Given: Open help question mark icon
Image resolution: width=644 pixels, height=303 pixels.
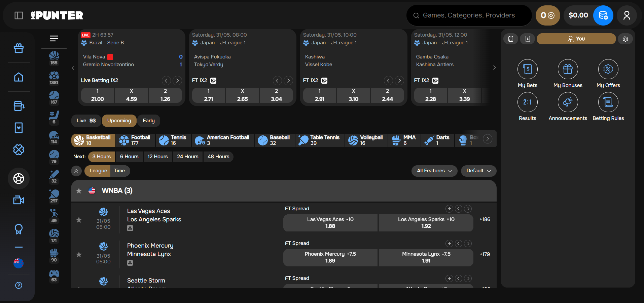Looking at the screenshot, I should click(19, 285).
